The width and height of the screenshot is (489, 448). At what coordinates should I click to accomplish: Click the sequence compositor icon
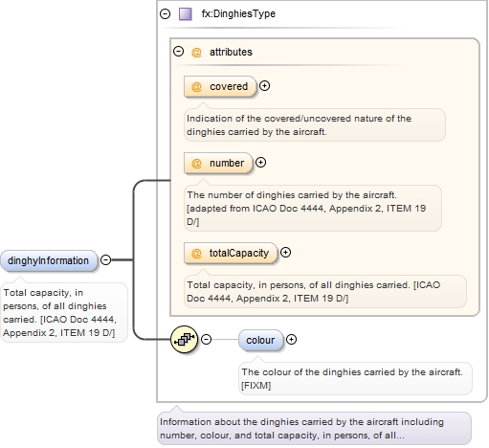184,340
